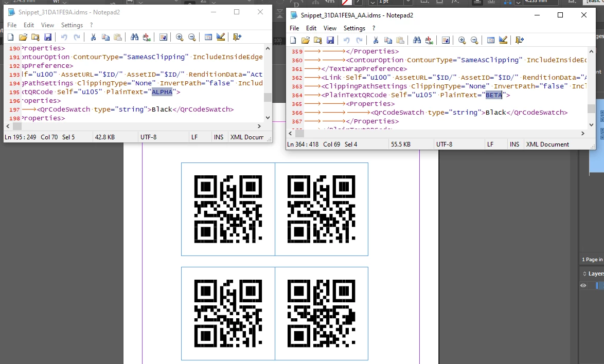Open View menu in Snippet_31DA1FE9A.idms window
Image resolution: width=604 pixels, height=364 pixels.
click(47, 25)
